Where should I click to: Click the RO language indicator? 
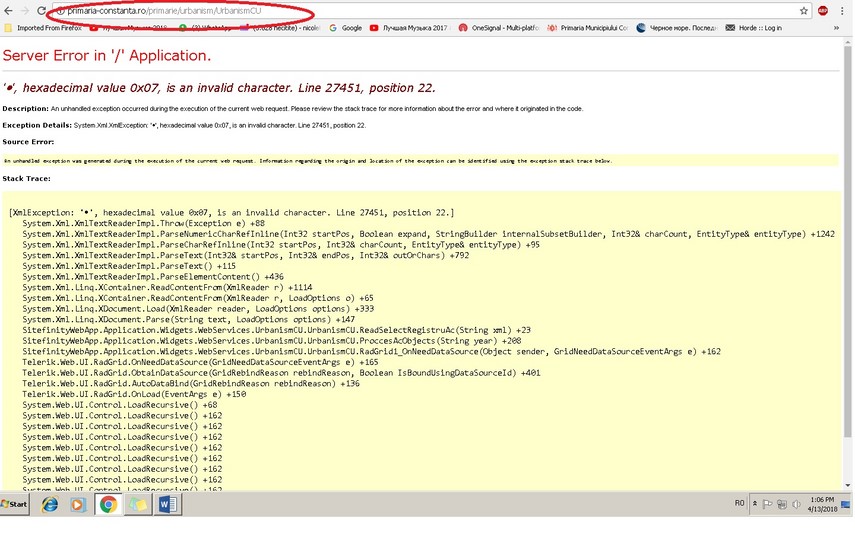[x=739, y=503]
